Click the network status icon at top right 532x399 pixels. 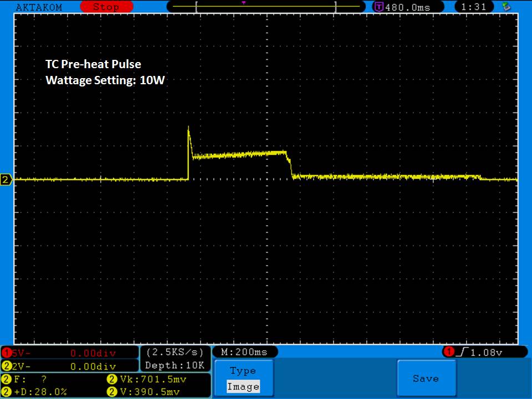click(505, 7)
